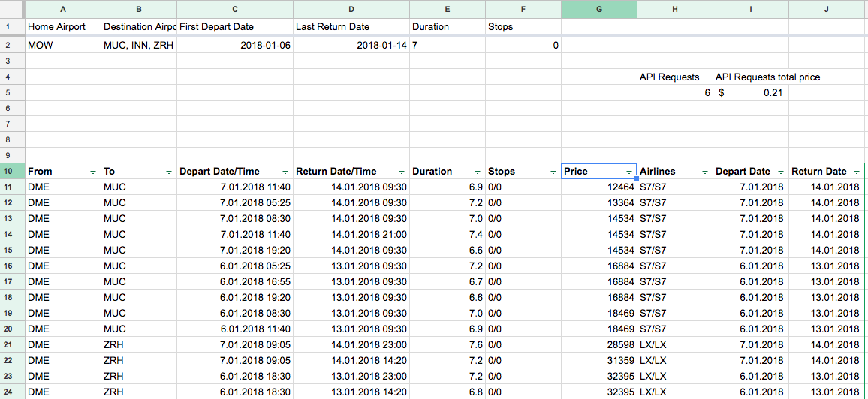Viewport: 868px width, 399px height.
Task: Select column E header
Action: [448, 9]
